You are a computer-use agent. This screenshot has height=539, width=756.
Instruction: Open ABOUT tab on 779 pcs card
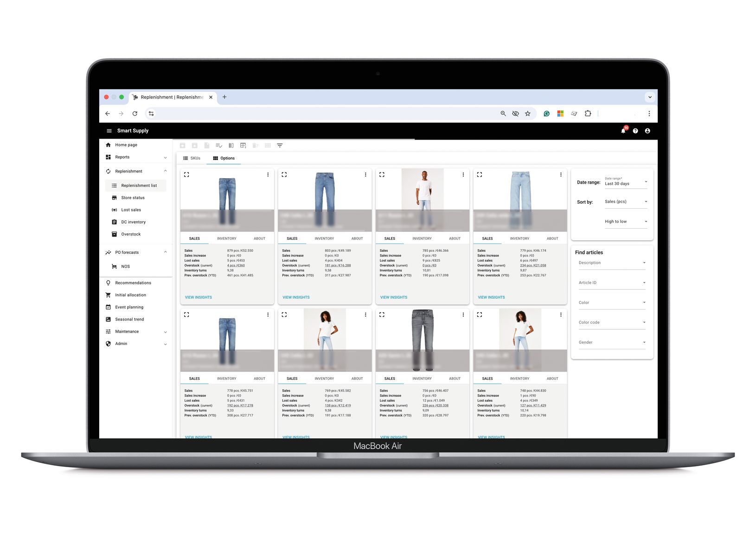(x=552, y=239)
